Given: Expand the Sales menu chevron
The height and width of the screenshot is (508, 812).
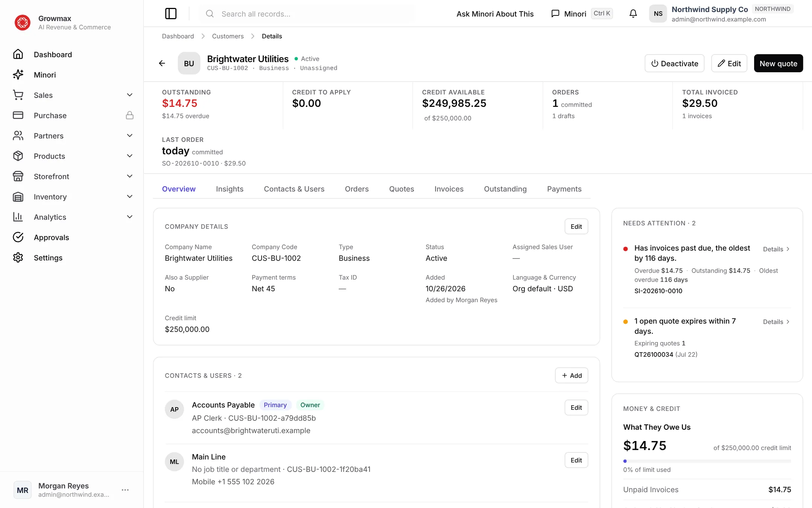Looking at the screenshot, I should 130,95.
